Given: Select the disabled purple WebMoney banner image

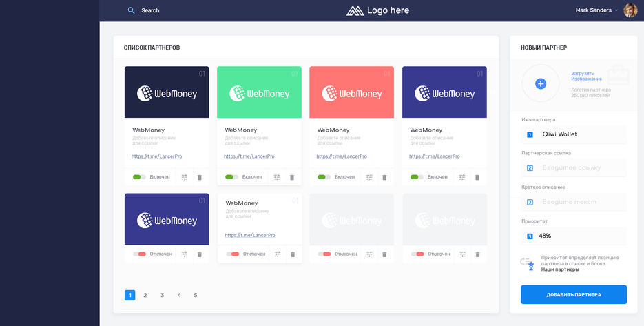Looking at the screenshot, I should (167, 219).
